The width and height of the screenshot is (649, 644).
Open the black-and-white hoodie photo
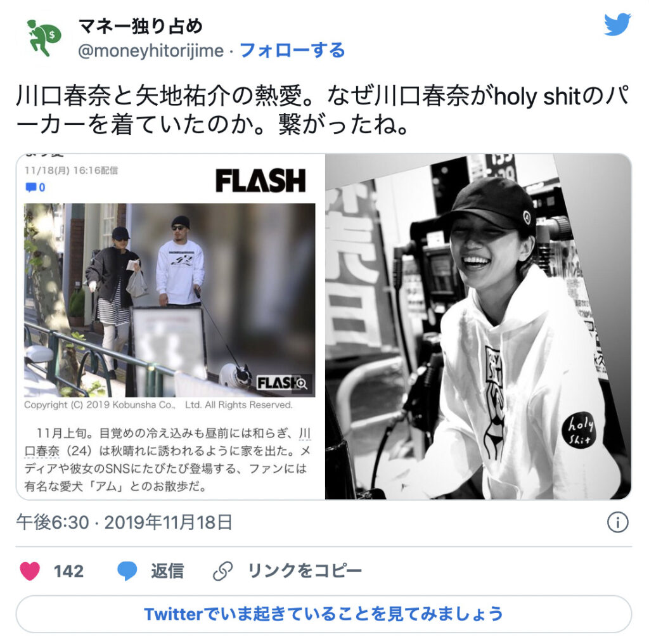point(478,326)
